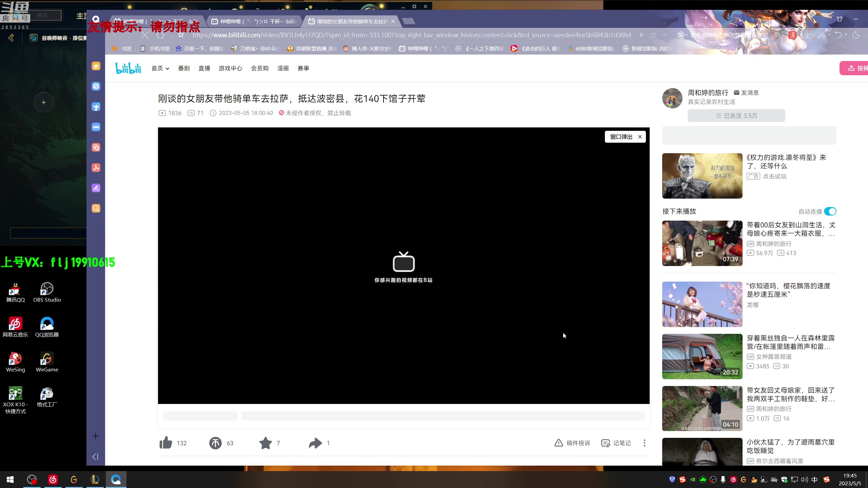The width and height of the screenshot is (868, 488).
Task: Click the bilibili logo
Action: (x=128, y=68)
